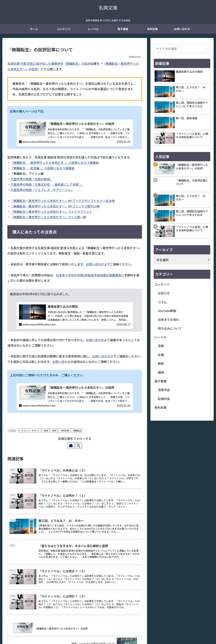Open MFコミックス既刊19巻 link

(55, 206)
